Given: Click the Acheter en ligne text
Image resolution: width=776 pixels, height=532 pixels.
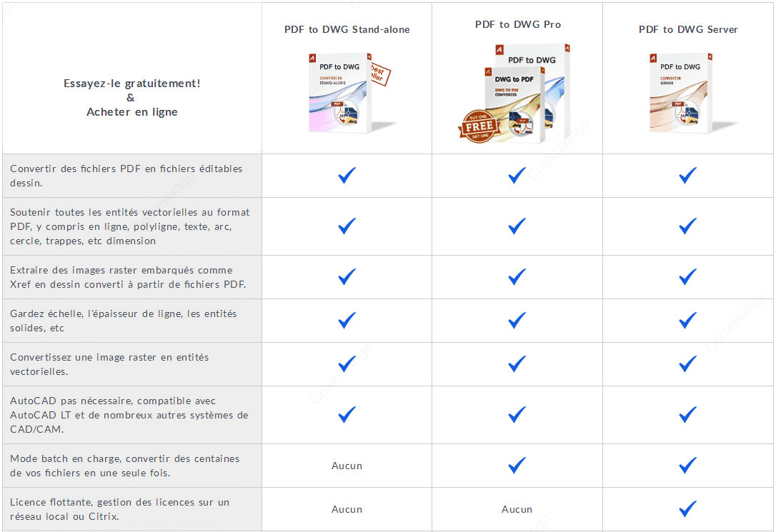Looking at the screenshot, I should click(x=132, y=112).
